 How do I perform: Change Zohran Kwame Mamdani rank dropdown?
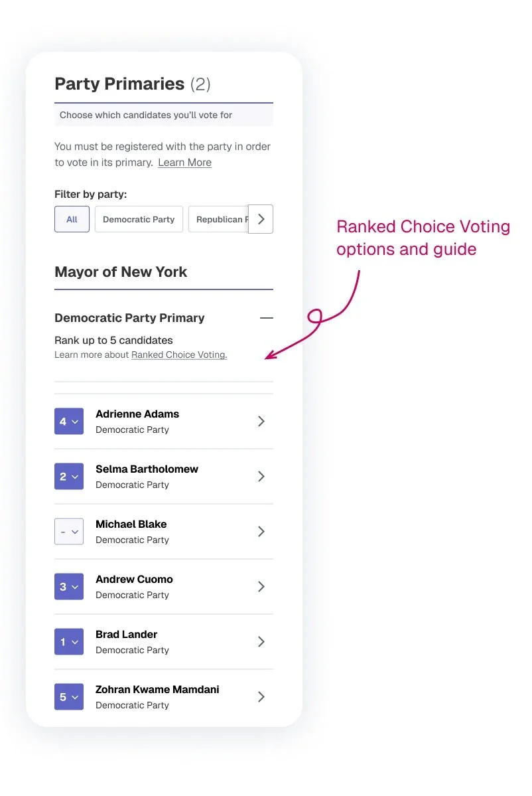point(69,696)
